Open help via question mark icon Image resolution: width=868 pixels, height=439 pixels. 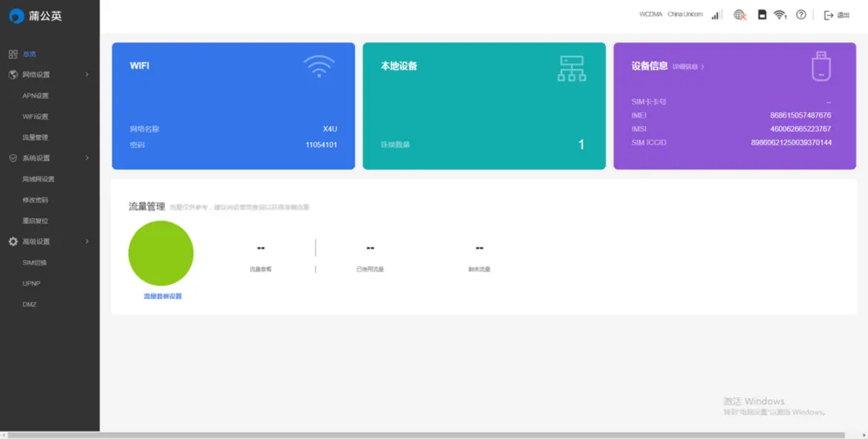801,15
